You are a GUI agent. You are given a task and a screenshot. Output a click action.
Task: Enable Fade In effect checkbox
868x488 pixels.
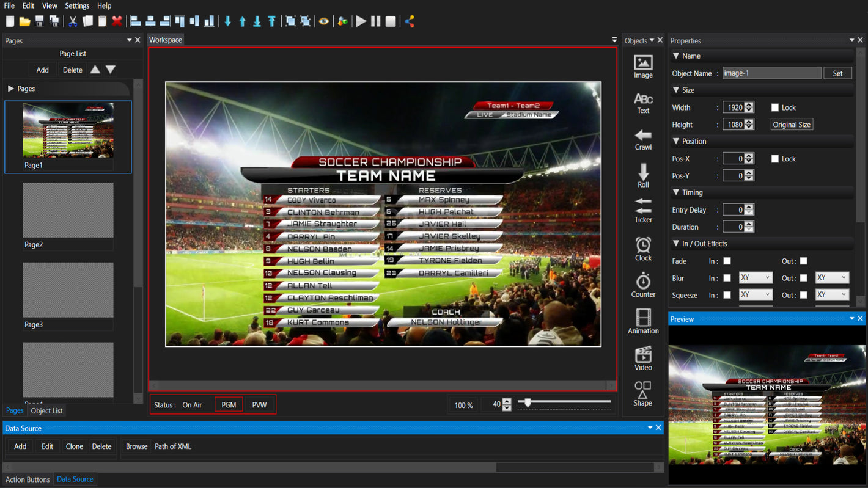[727, 261]
